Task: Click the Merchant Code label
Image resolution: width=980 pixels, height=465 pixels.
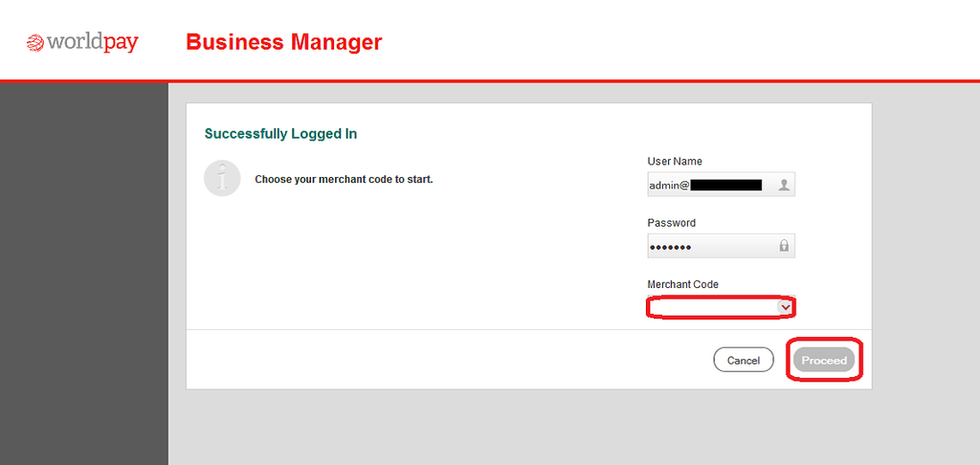Action: point(682,284)
